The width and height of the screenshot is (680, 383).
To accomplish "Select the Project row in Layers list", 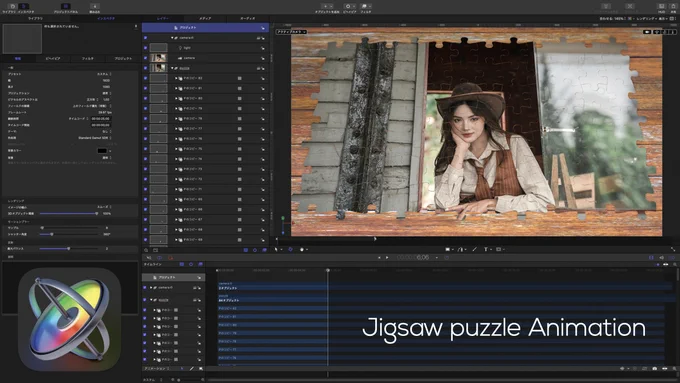I will tap(205, 28).
